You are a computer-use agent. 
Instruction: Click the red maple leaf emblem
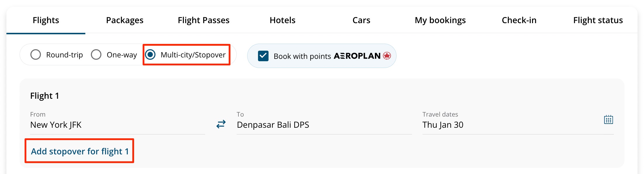387,56
